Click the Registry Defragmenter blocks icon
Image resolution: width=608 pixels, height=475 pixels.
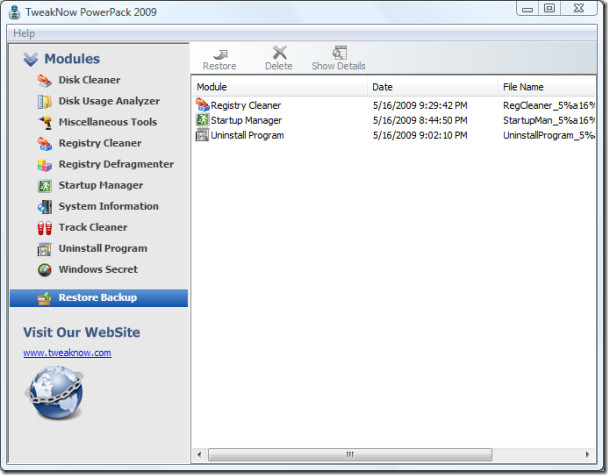45,165
